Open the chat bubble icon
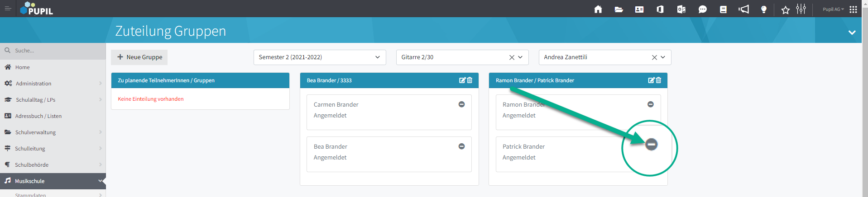 pos(703,9)
